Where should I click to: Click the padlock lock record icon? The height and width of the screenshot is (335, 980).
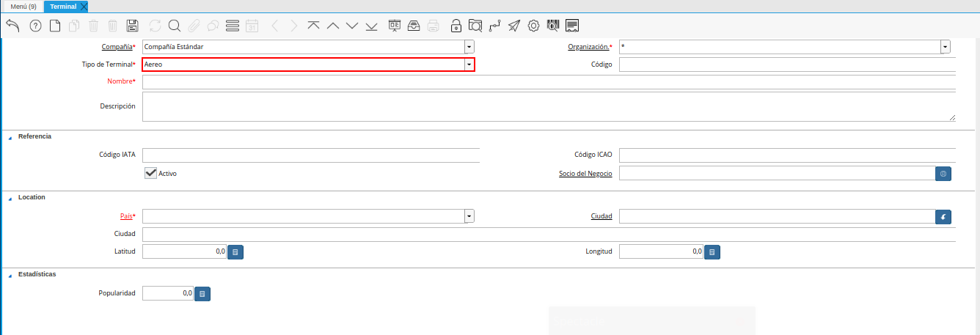coord(456,26)
